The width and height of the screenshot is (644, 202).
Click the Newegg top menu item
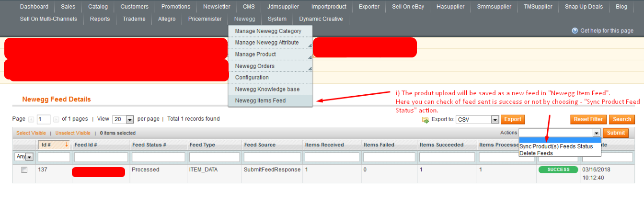pyautogui.click(x=245, y=19)
